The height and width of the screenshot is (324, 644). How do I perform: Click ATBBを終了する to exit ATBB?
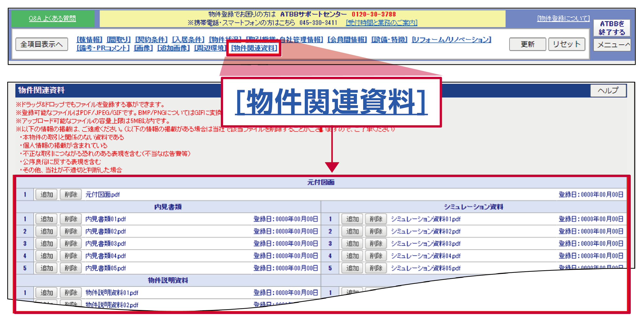(612, 28)
